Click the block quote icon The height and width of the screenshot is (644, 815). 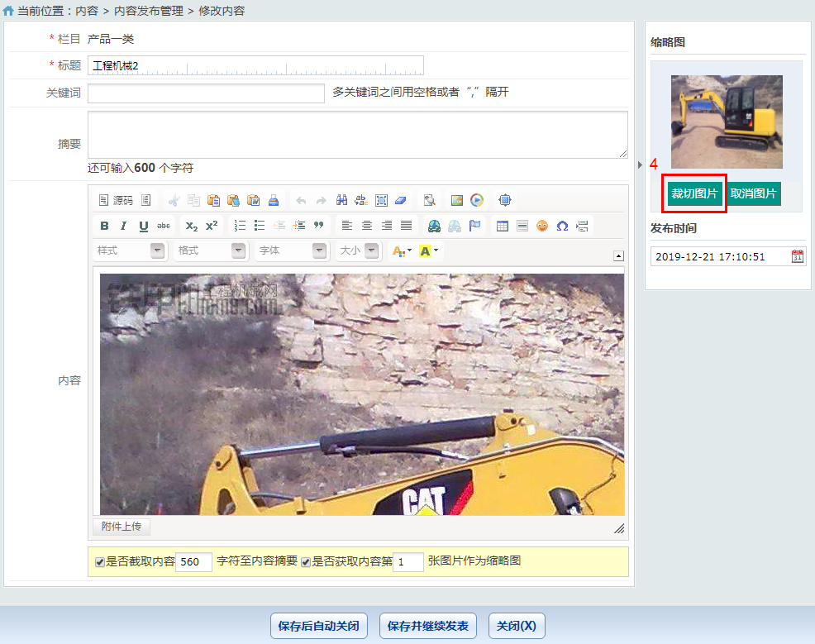318,226
